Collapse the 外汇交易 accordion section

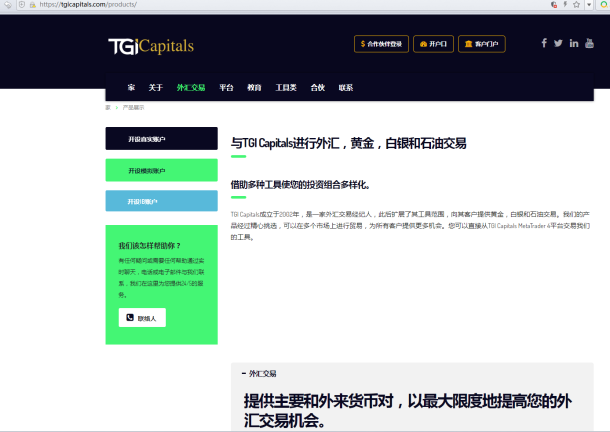[x=259, y=374]
